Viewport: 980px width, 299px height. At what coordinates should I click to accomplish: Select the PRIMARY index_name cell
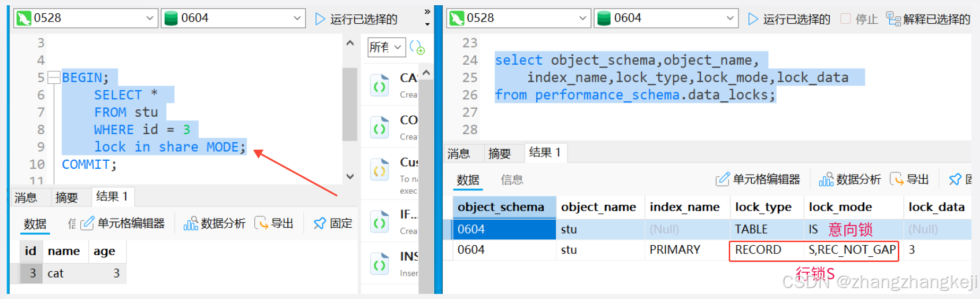(x=687, y=250)
